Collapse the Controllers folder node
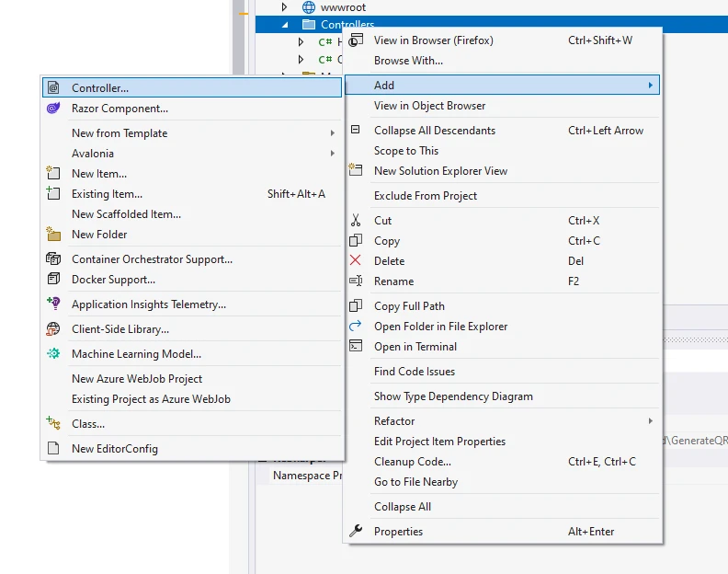Screen dimensions: 728x574 [x=285, y=25]
